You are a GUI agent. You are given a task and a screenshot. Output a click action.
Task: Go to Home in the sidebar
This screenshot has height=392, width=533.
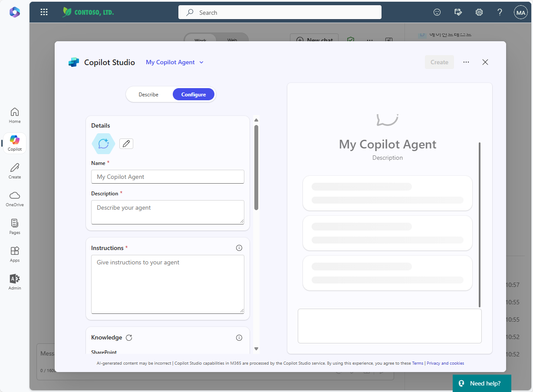pyautogui.click(x=15, y=115)
